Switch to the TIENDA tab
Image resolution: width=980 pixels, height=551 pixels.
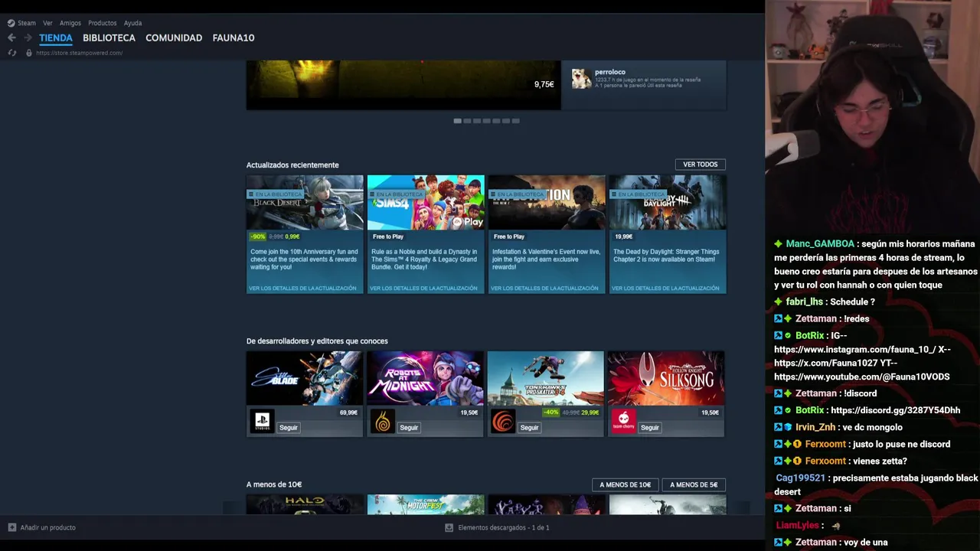(56, 37)
